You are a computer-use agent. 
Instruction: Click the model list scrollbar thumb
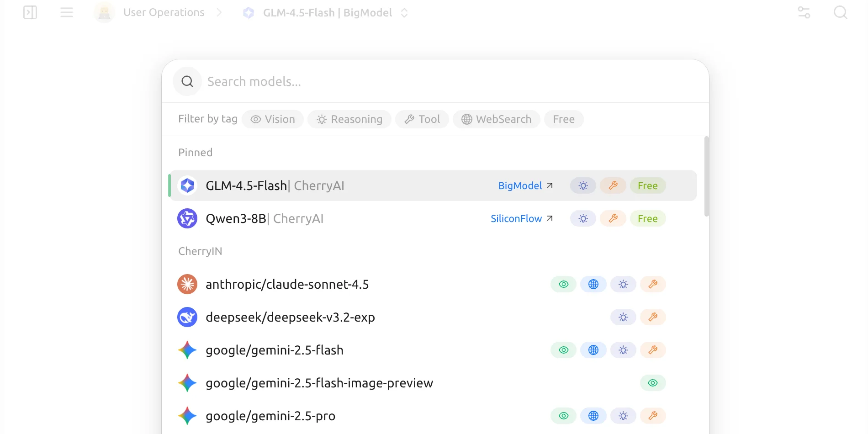click(707, 176)
